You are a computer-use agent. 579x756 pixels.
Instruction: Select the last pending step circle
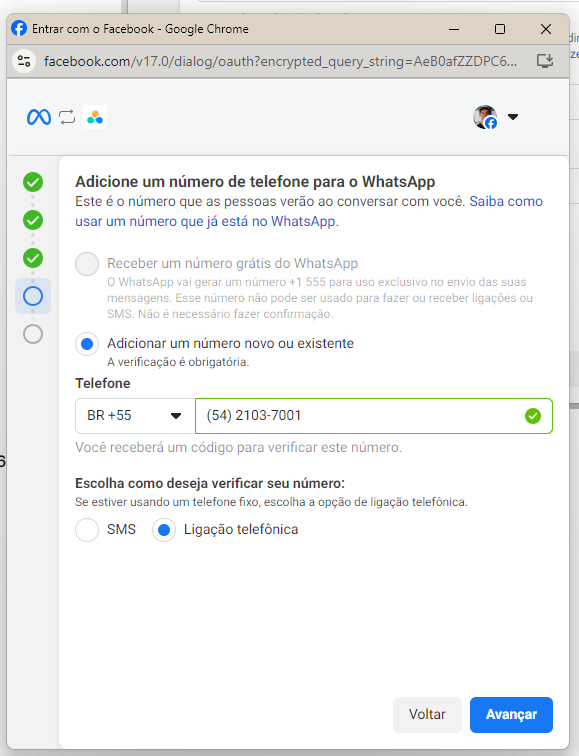coord(33,334)
